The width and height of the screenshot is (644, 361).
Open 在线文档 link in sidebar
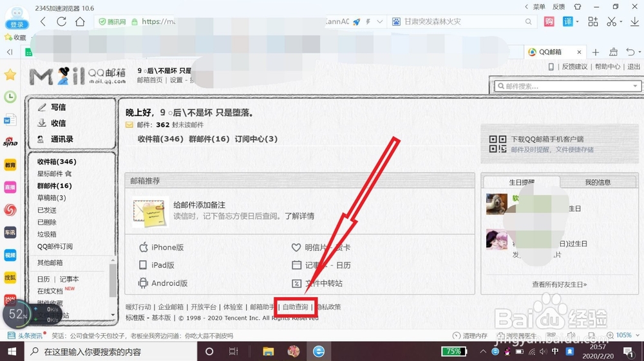point(50,291)
